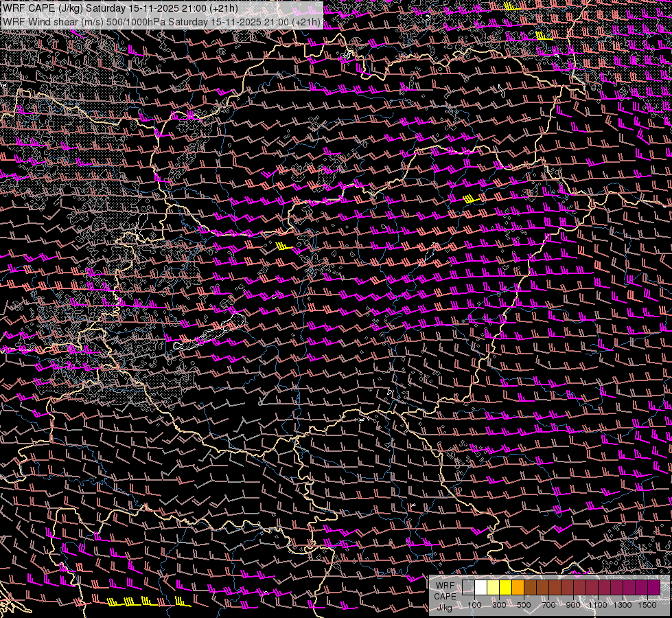Click the yellow wind barb at map center-left
The width and height of the screenshot is (672, 618).
pos(283,246)
